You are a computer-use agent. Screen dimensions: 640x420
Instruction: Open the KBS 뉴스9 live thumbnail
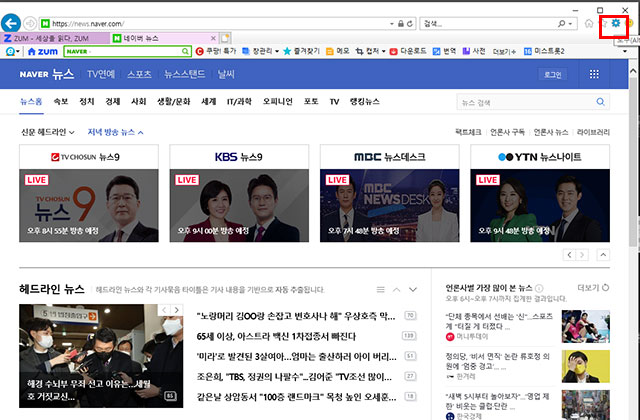point(239,205)
